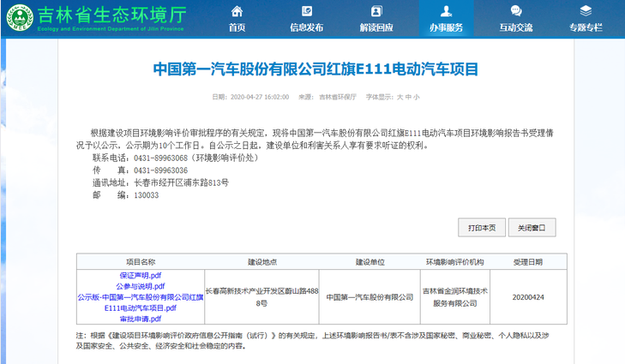Go to the 互动交流 navigation tab
The height and width of the screenshot is (364, 625).
point(515,27)
